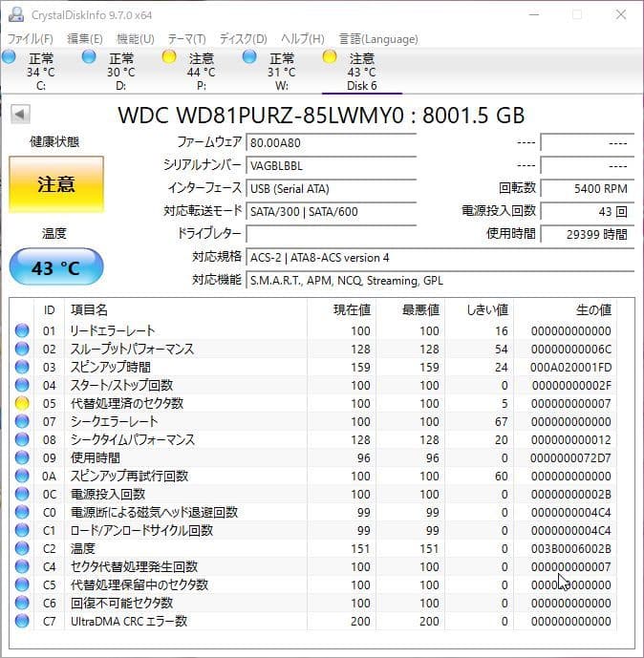The width and height of the screenshot is (644, 658).
Task: Select the 回復不可能セクタ数 attribute row
Action: coord(313,603)
